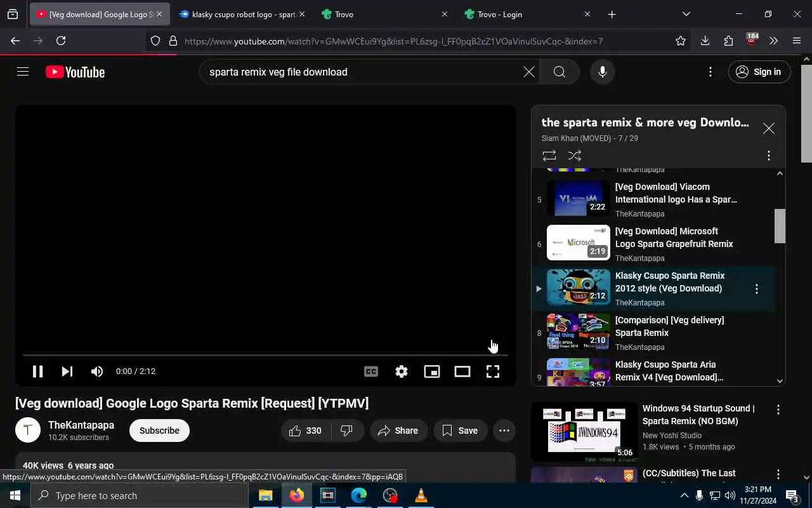Close the playlist panel
The width and height of the screenshot is (812, 508).
tap(769, 128)
